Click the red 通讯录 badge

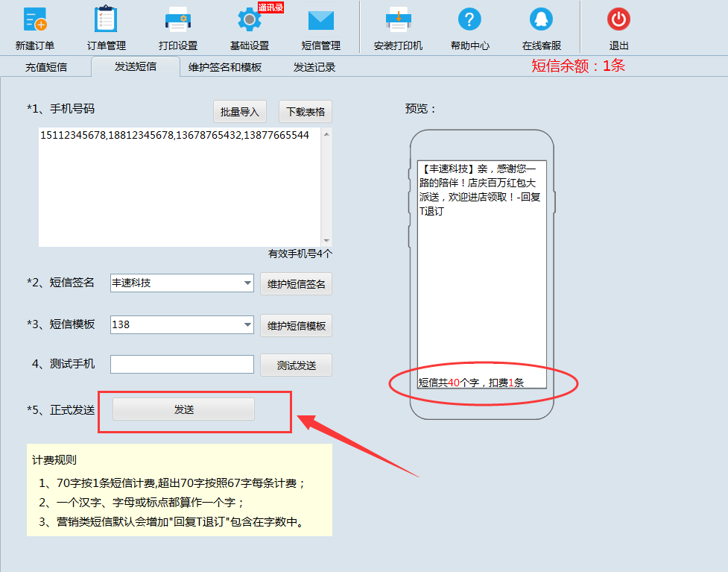click(x=270, y=7)
